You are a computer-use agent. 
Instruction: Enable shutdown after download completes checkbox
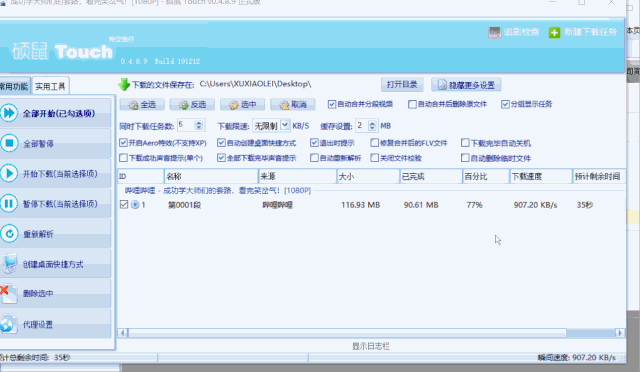click(x=465, y=143)
